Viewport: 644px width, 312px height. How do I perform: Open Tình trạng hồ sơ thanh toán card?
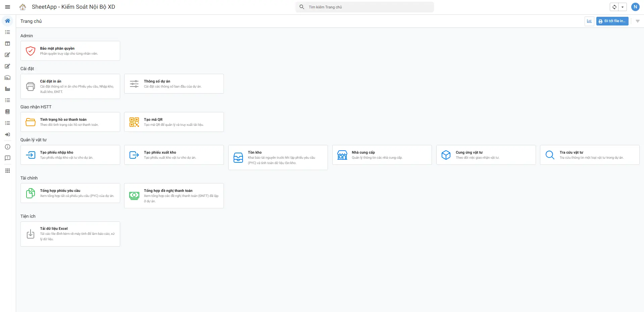pyautogui.click(x=70, y=122)
